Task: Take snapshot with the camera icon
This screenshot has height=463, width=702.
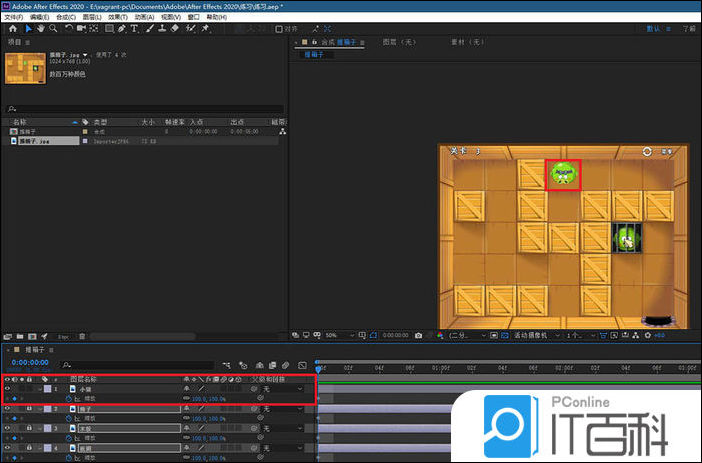Action: 416,336
